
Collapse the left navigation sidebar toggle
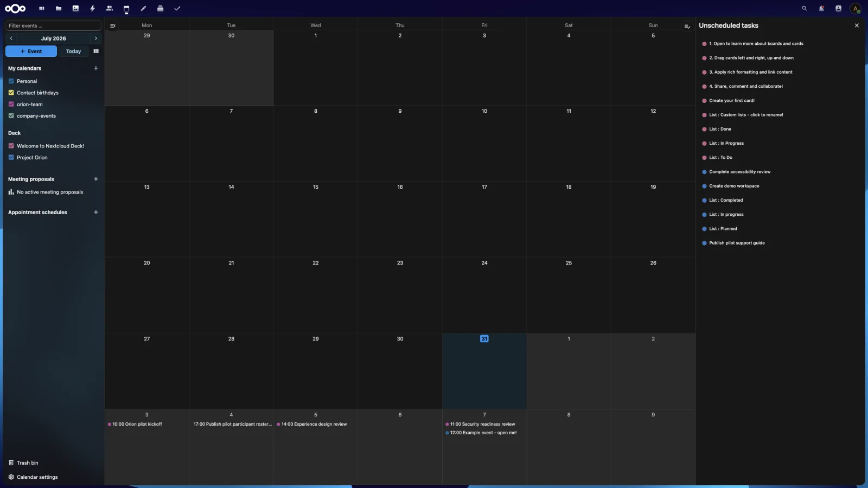click(x=113, y=25)
